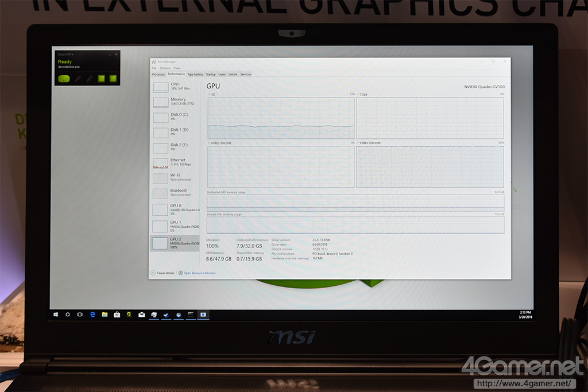588x392 pixels.
Task: Click the Shared GPU memory usage graph
Action: tap(355, 225)
